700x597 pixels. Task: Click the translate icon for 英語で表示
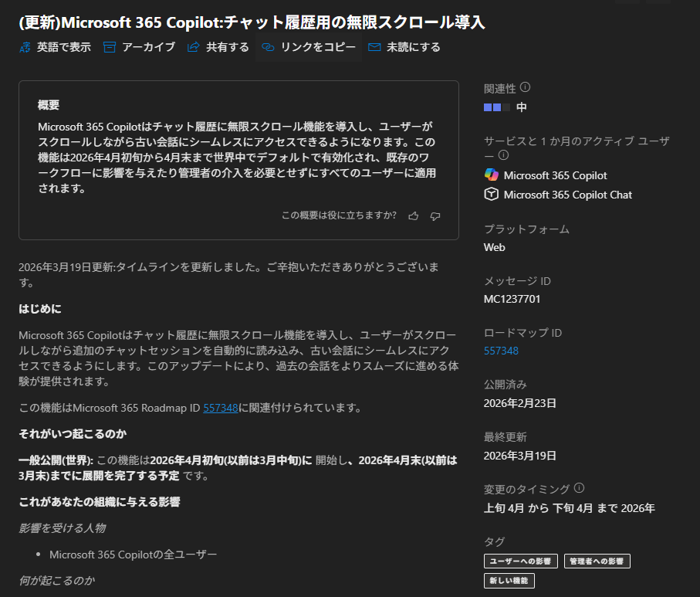click(25, 47)
